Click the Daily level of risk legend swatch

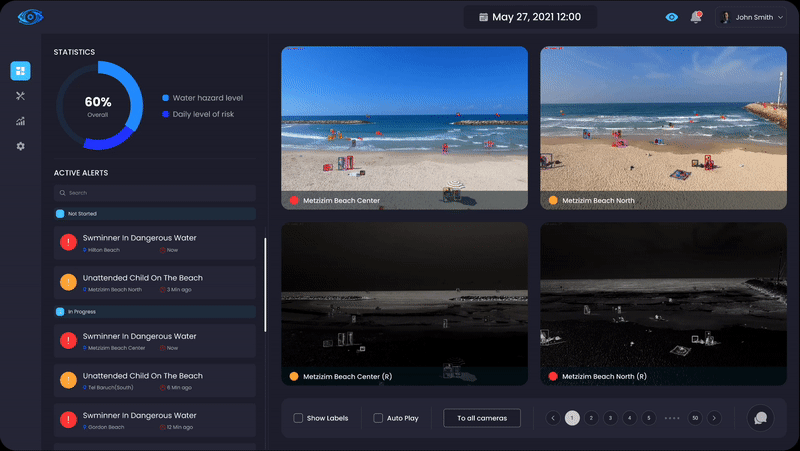click(165, 114)
